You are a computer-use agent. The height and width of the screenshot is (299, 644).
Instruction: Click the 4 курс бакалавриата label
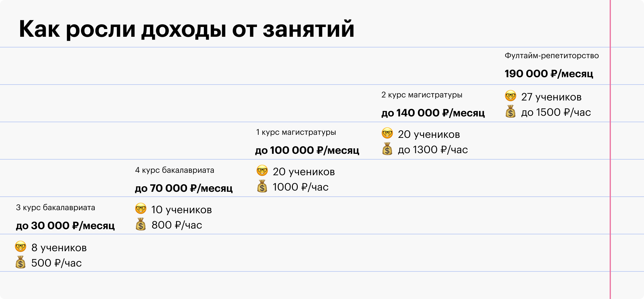click(174, 170)
